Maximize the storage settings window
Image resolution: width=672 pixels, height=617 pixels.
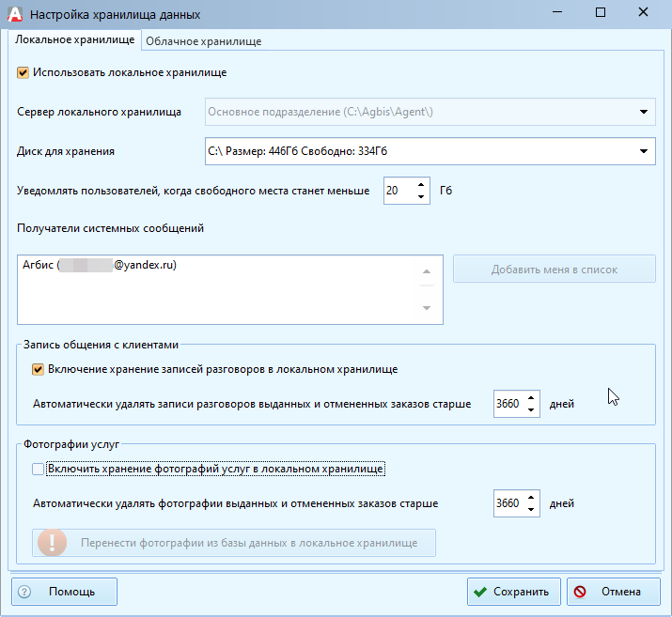pyautogui.click(x=601, y=12)
